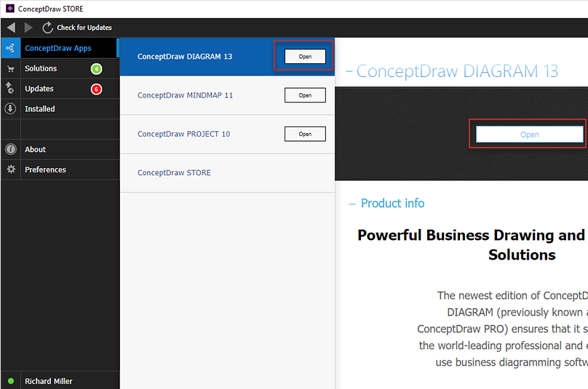Screen dimensions: 588x389
Task: Click the back navigation arrow
Action: [11, 28]
